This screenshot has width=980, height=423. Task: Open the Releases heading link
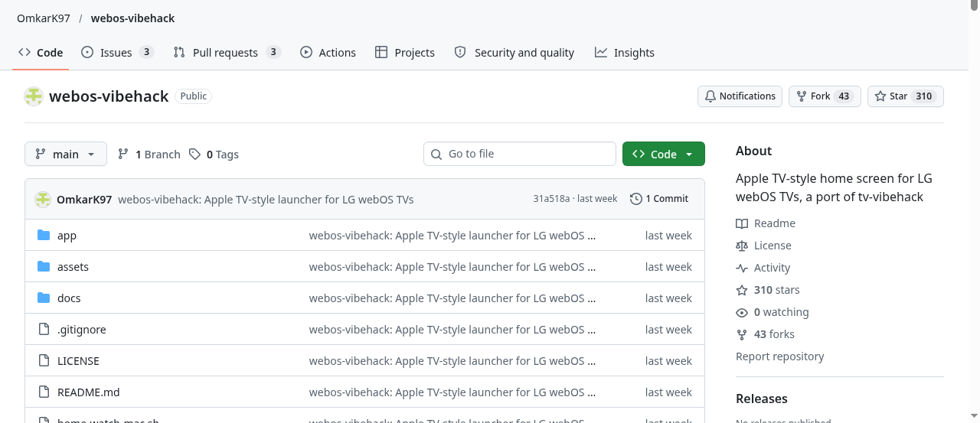point(762,399)
